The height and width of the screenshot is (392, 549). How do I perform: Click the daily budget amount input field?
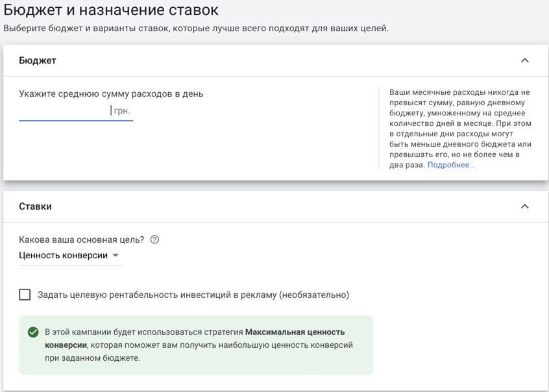click(x=76, y=111)
